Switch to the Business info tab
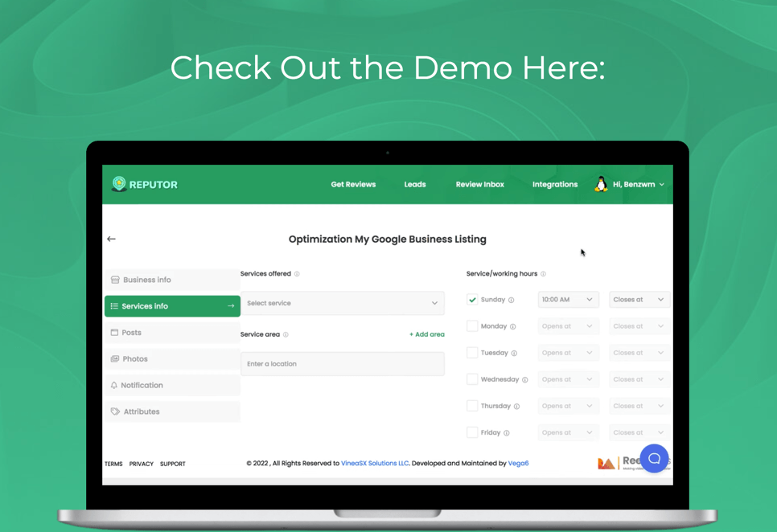 point(172,280)
